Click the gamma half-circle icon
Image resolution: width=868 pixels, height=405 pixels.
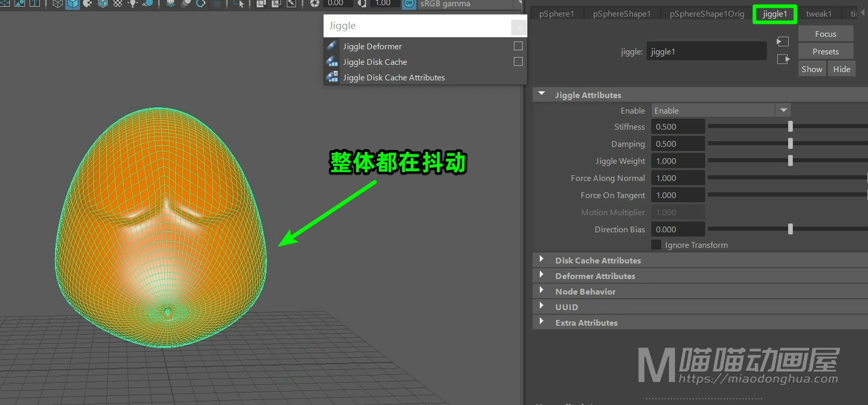tap(362, 4)
